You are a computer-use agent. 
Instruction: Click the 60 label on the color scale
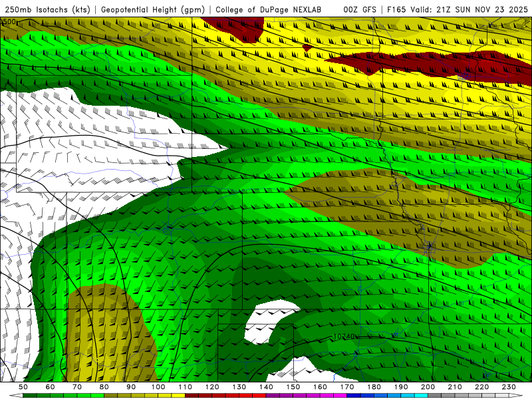51,387
